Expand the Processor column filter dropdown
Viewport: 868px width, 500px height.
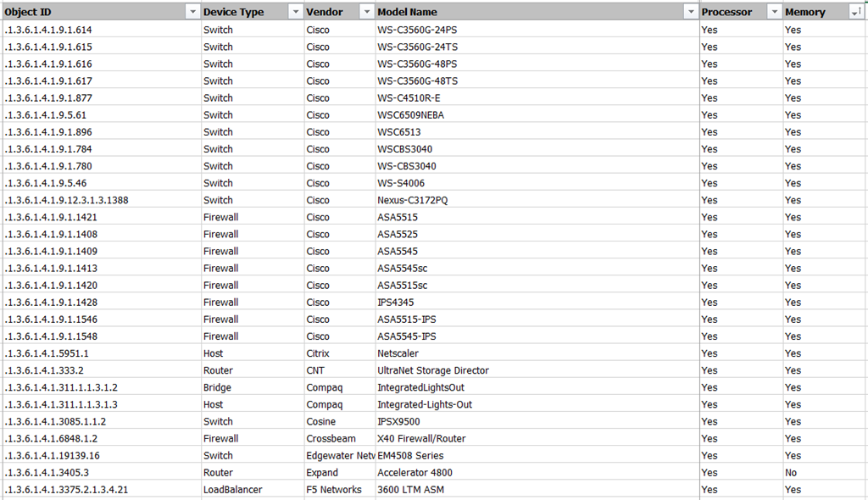coord(773,12)
